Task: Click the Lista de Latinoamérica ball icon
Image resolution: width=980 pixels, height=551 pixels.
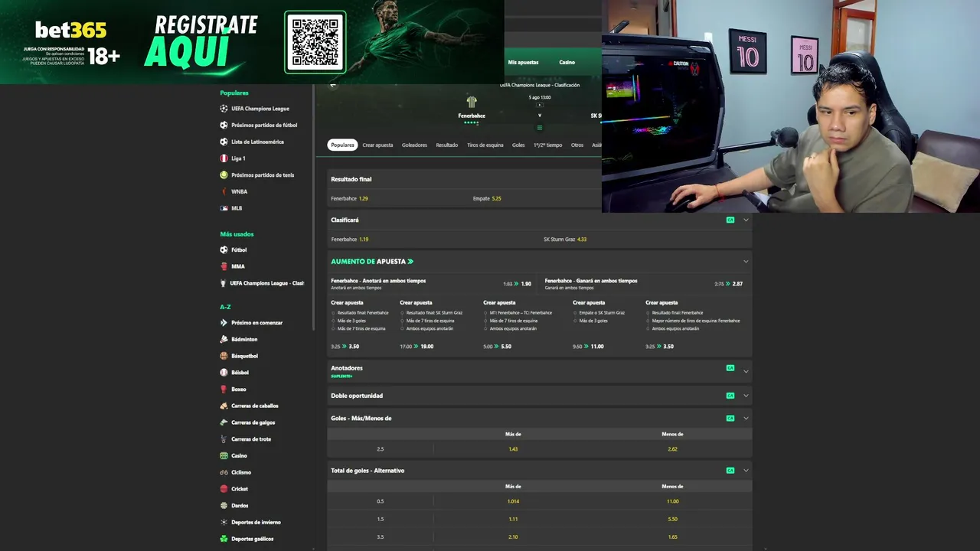Action: pyautogui.click(x=224, y=142)
